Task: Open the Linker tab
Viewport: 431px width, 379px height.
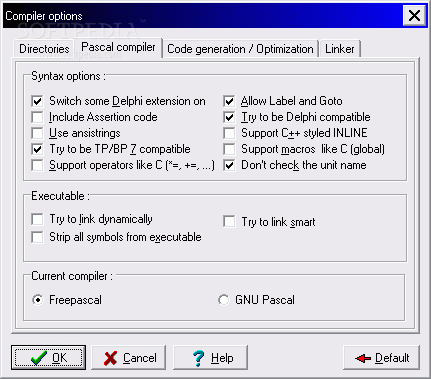Action: tap(339, 49)
